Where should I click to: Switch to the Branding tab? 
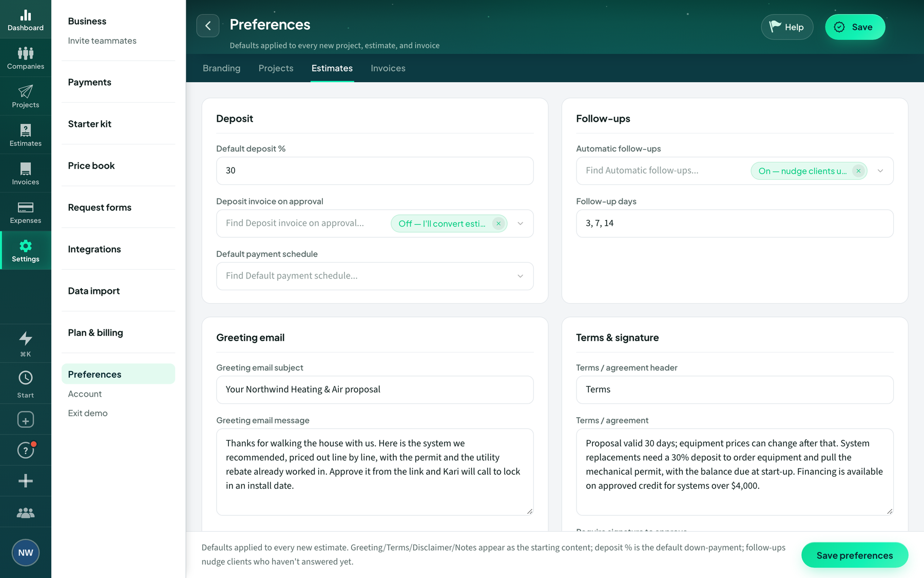coord(221,68)
